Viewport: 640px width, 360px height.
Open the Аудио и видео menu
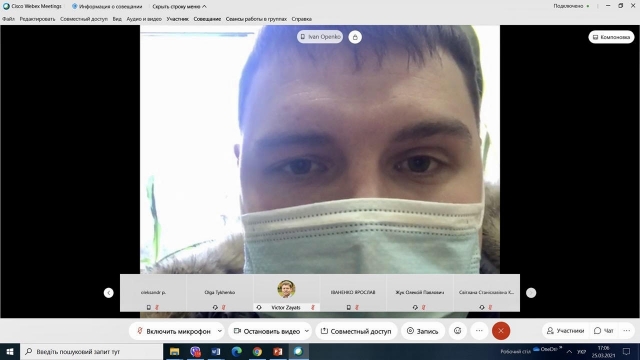[x=144, y=19]
